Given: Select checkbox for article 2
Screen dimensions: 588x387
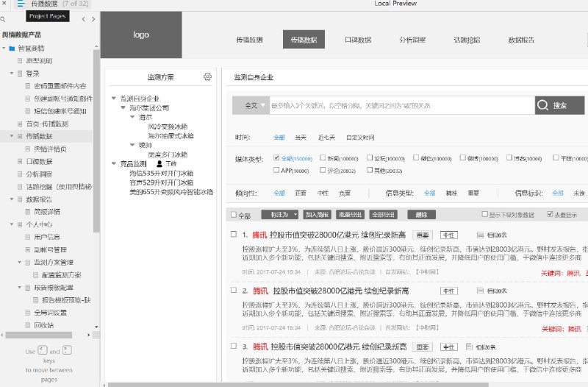Looking at the screenshot, I should [x=234, y=290].
